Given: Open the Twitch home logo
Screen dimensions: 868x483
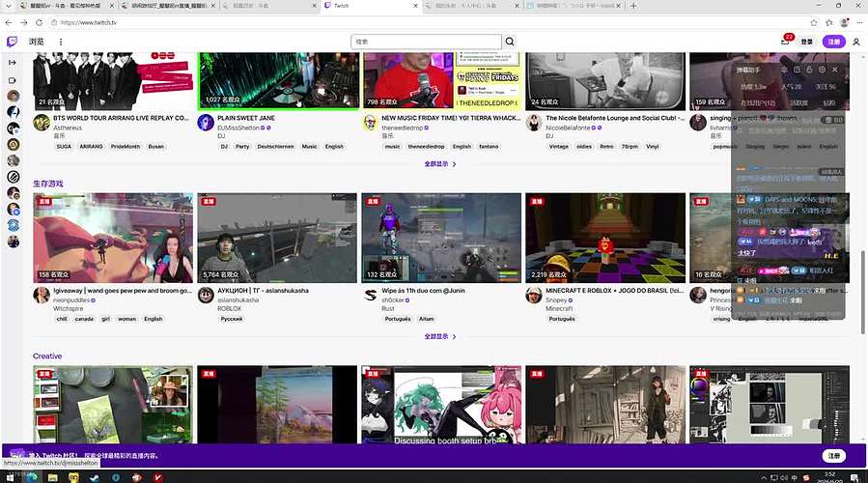Looking at the screenshot, I should (12, 42).
